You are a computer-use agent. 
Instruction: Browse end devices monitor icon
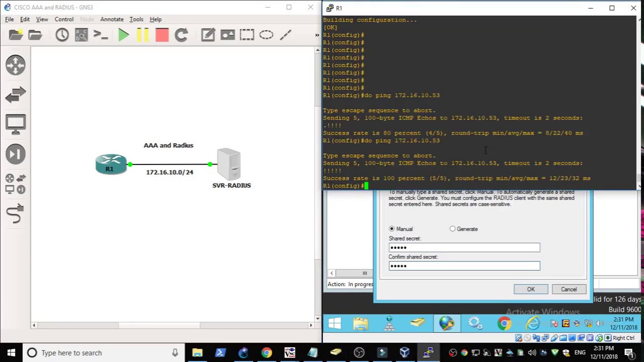click(x=16, y=124)
